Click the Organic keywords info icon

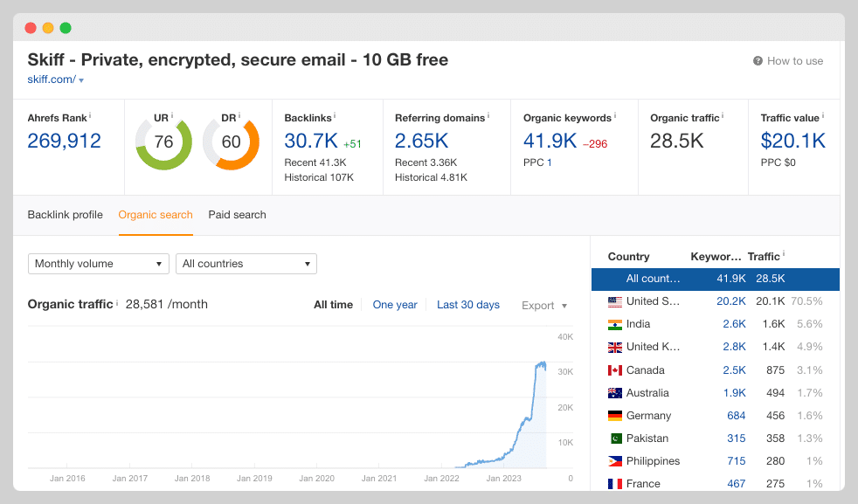[x=614, y=116]
